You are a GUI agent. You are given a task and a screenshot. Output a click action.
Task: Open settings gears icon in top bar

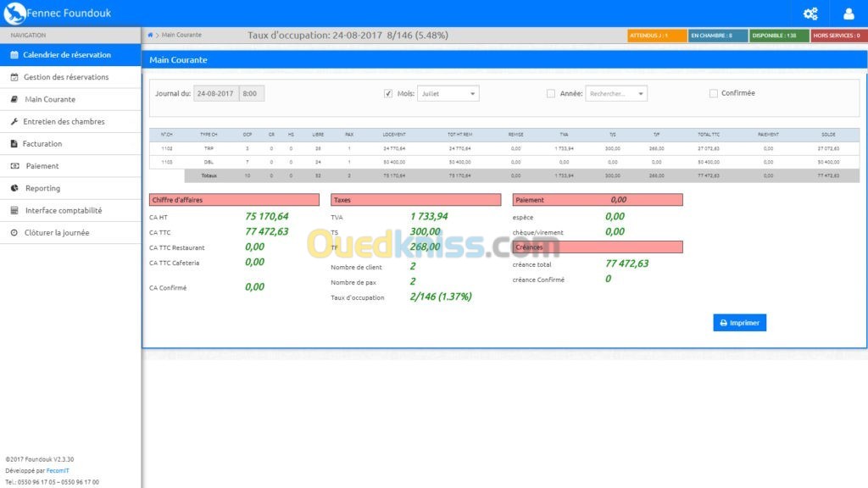pos(810,14)
